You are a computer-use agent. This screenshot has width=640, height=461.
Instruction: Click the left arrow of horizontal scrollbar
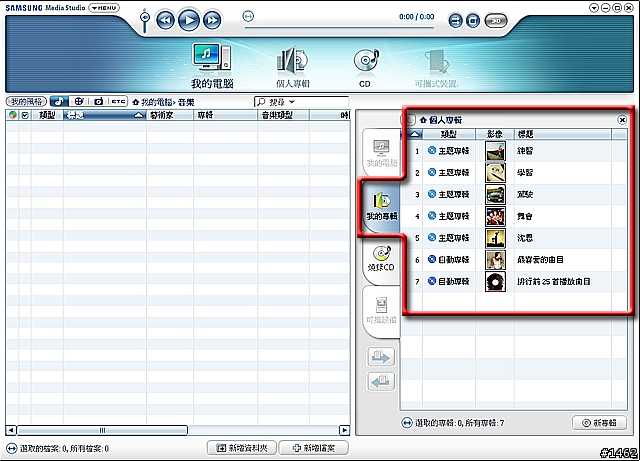click(x=11, y=430)
